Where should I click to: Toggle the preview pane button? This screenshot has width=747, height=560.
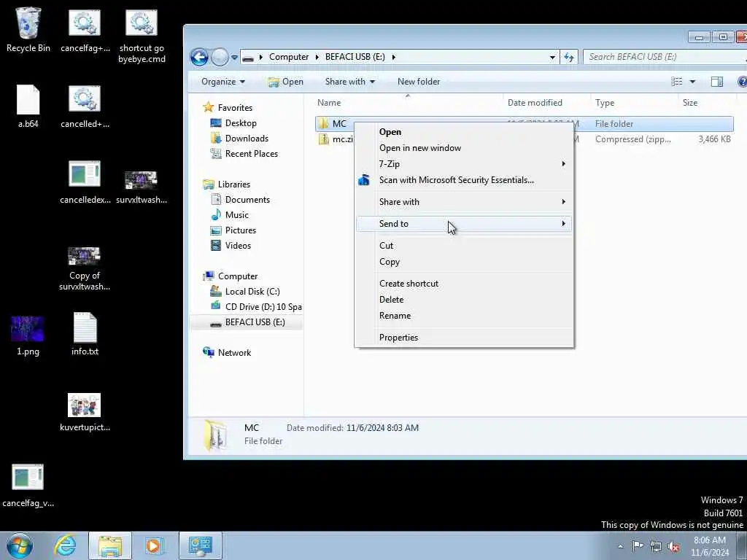(x=716, y=82)
